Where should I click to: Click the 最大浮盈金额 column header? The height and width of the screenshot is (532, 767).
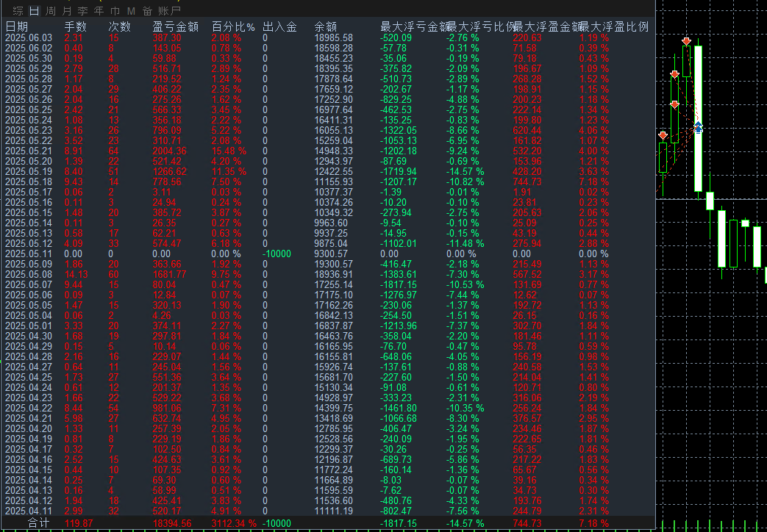546,27
